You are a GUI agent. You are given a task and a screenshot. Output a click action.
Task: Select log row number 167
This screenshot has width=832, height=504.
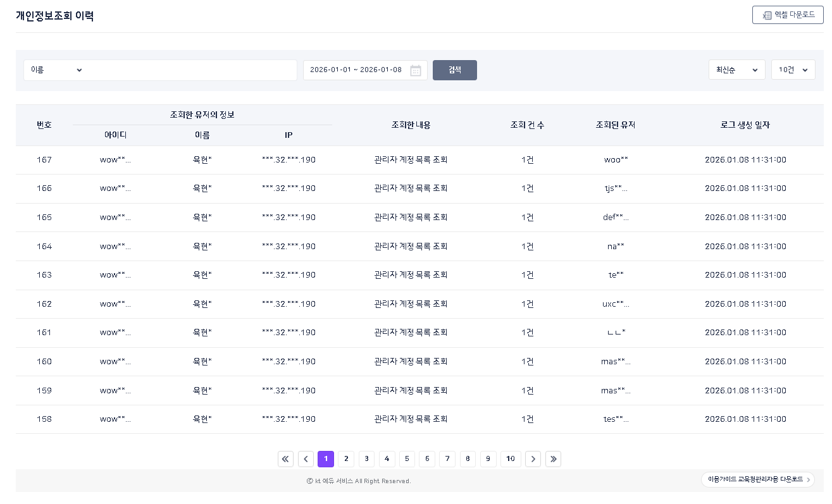[x=44, y=160]
